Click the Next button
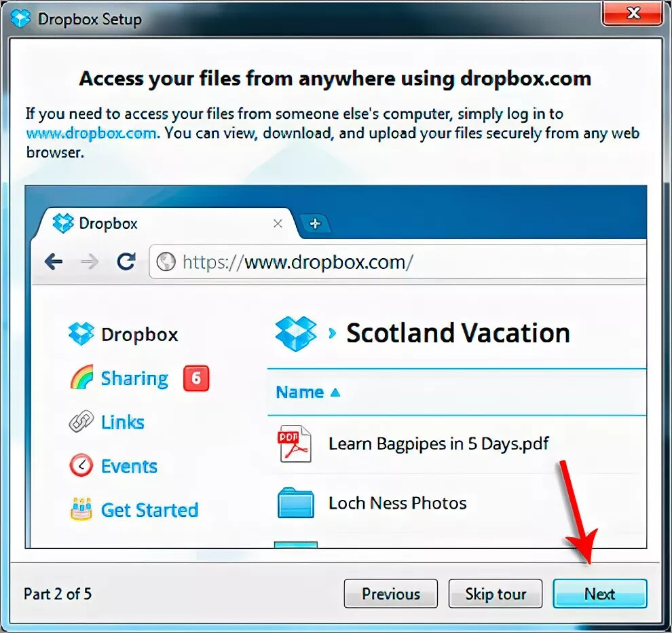This screenshot has height=633, width=672. [x=599, y=594]
